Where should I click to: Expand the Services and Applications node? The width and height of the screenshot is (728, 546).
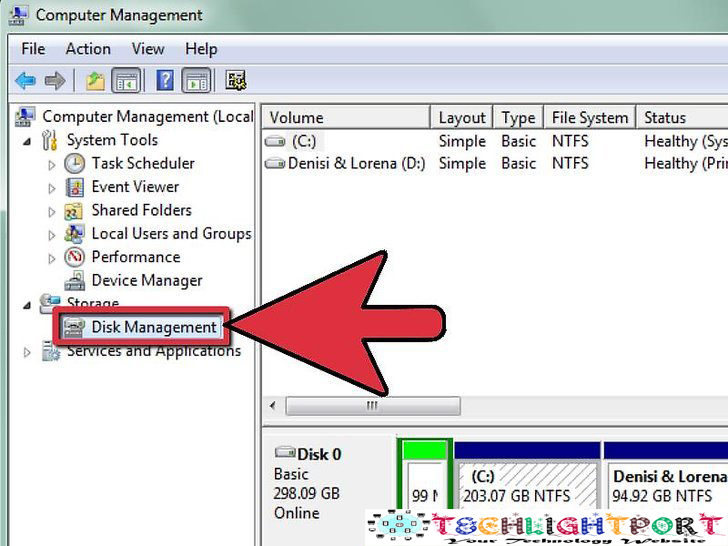pos(27,352)
